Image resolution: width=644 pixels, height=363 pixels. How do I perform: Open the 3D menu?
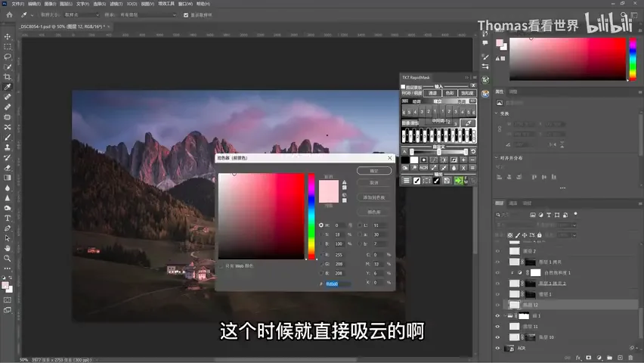[132, 4]
